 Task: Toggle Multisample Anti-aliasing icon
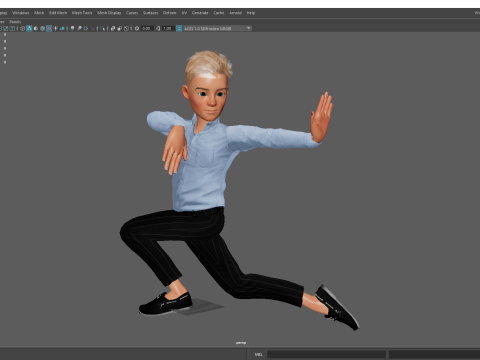pyautogui.click(x=86, y=28)
